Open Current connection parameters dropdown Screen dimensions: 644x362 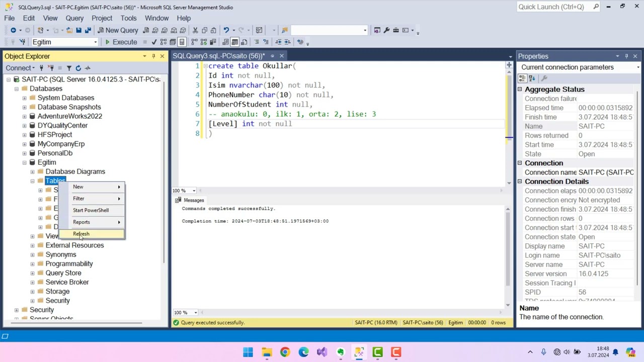coord(638,67)
